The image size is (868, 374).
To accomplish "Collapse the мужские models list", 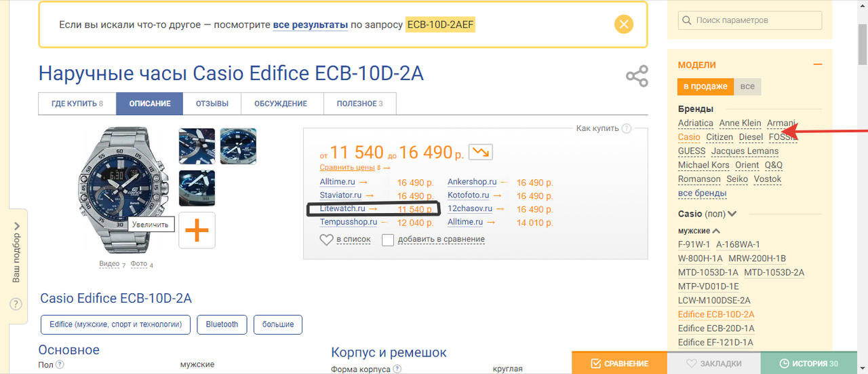I will click(716, 231).
